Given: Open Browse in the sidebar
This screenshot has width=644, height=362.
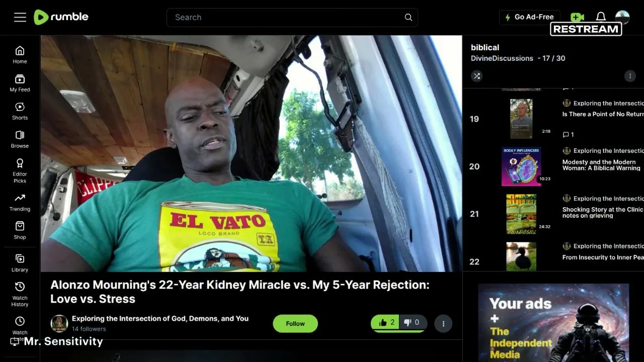Looking at the screenshot, I should [20, 139].
